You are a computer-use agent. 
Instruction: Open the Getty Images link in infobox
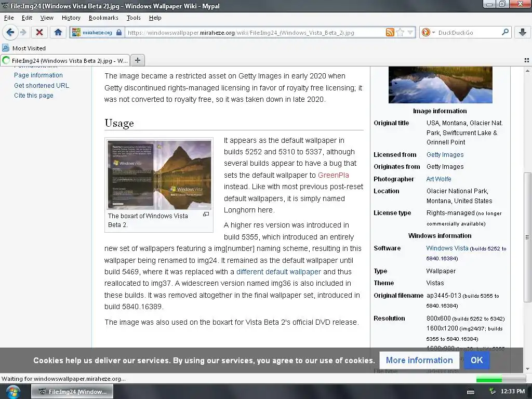[445, 155]
